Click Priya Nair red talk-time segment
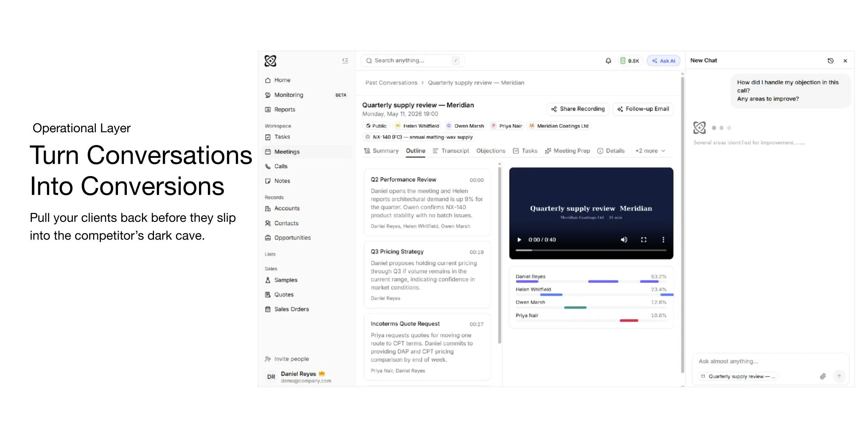868x439 pixels. (x=629, y=321)
